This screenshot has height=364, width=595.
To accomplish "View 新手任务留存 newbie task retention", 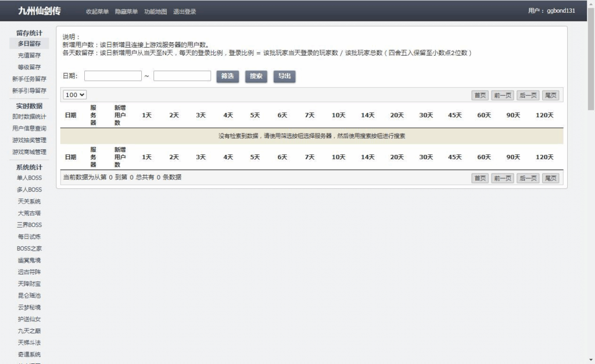I will click(29, 79).
